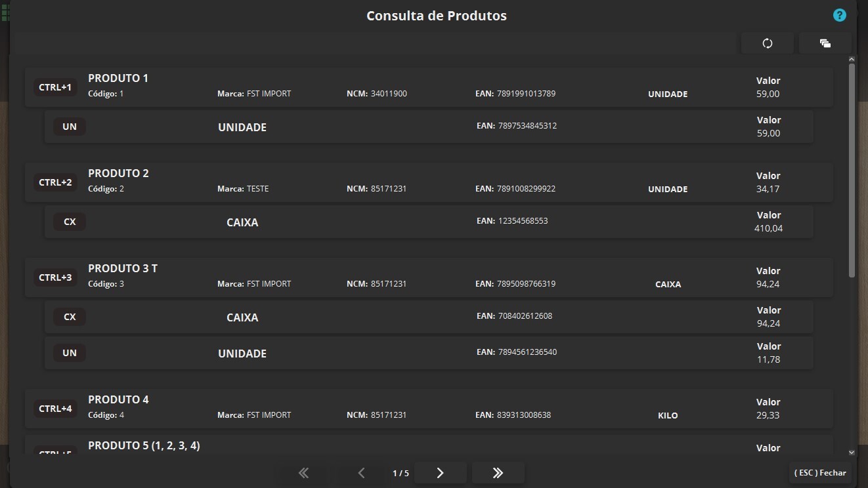Click EAN 7895098766319
The height and width of the screenshot is (488, 868).
point(515,284)
